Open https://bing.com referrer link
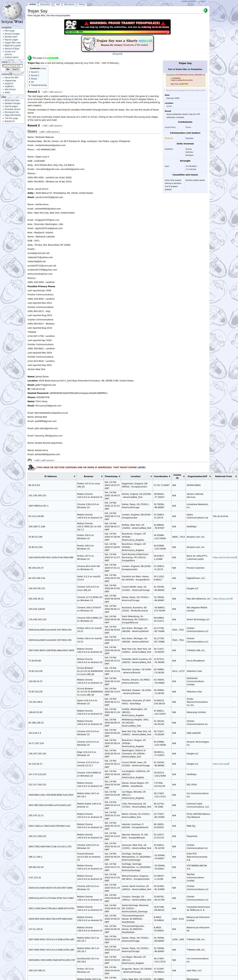The height and width of the screenshot is (980, 238). coord(222,599)
